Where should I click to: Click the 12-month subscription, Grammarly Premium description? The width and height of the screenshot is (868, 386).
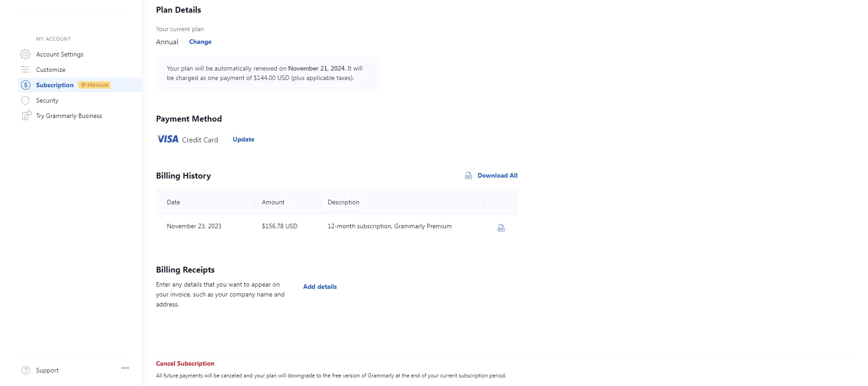pos(390,226)
